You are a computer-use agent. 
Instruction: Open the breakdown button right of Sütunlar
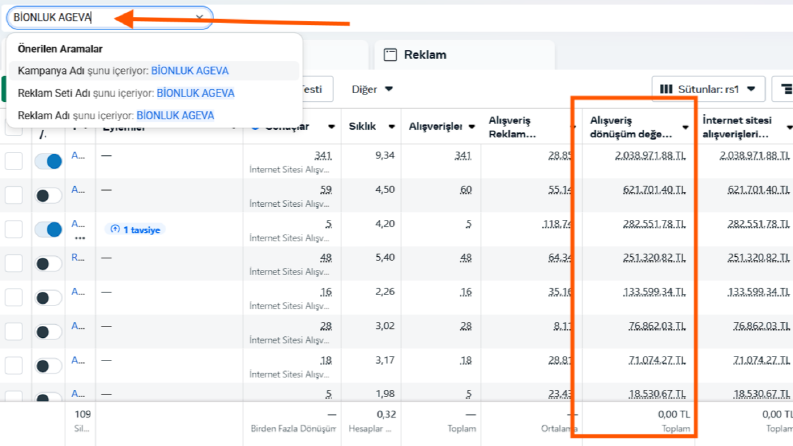click(783, 89)
